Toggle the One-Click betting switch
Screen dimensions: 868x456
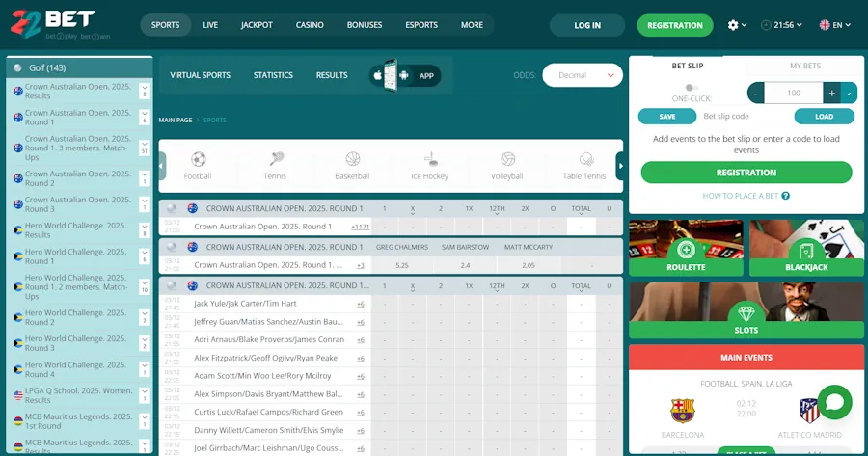(x=691, y=88)
